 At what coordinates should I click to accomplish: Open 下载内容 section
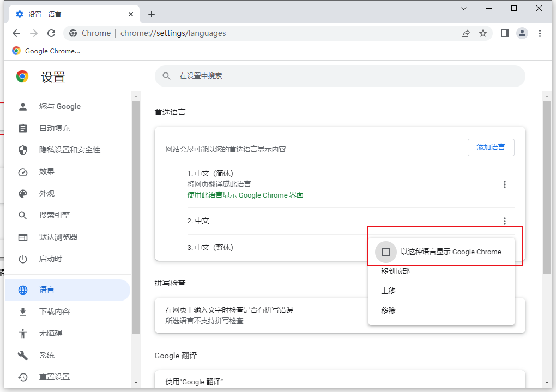point(68,311)
